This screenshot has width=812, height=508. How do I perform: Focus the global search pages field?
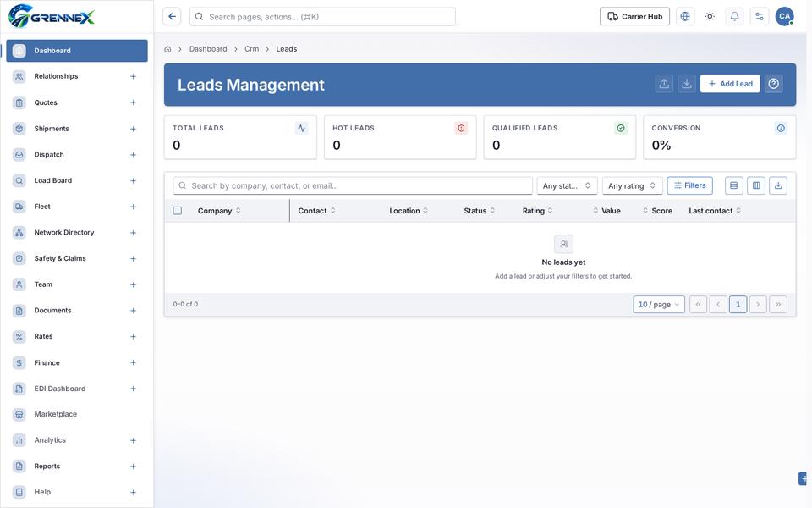[322, 17]
